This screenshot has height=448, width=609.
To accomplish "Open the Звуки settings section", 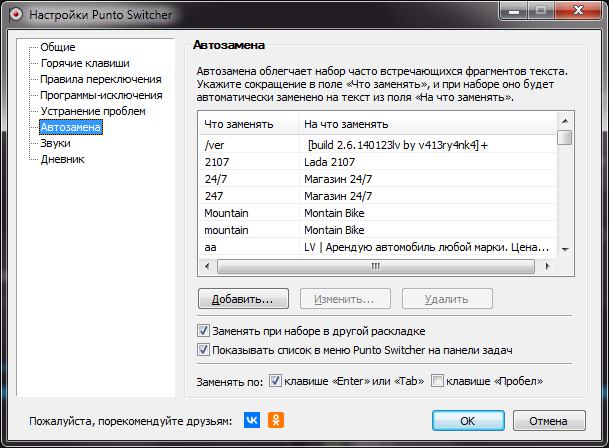I will click(56, 143).
